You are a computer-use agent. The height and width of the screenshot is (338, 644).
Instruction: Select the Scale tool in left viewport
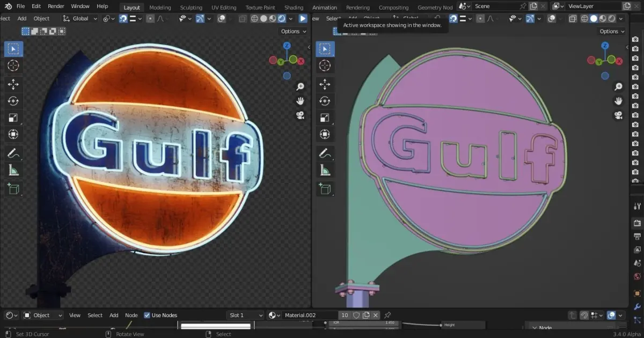pyautogui.click(x=13, y=117)
